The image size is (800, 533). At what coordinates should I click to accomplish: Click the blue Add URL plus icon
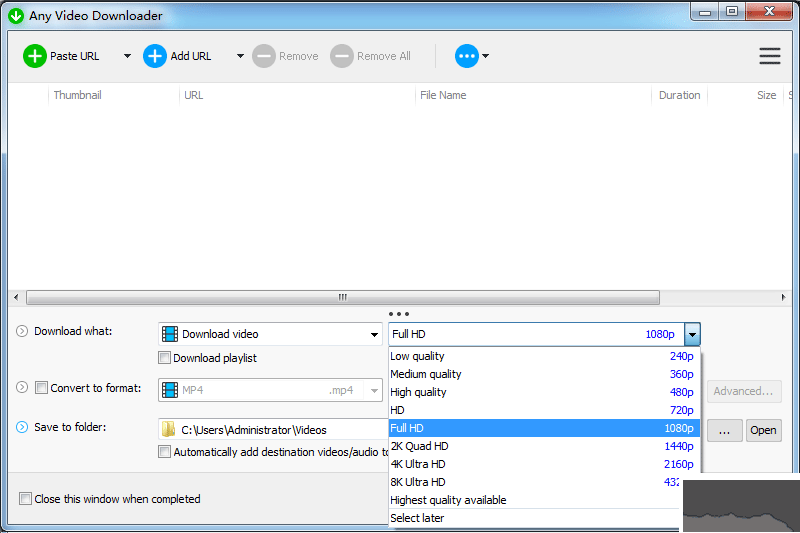155,56
